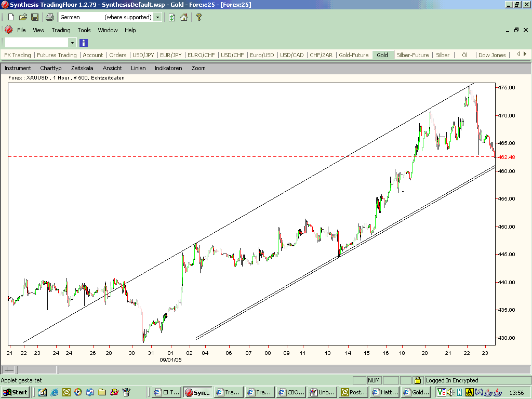Open the Ansicht chart menu

tap(112, 68)
